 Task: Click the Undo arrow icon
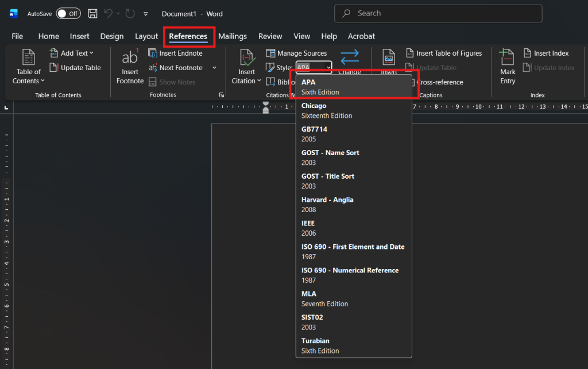109,14
